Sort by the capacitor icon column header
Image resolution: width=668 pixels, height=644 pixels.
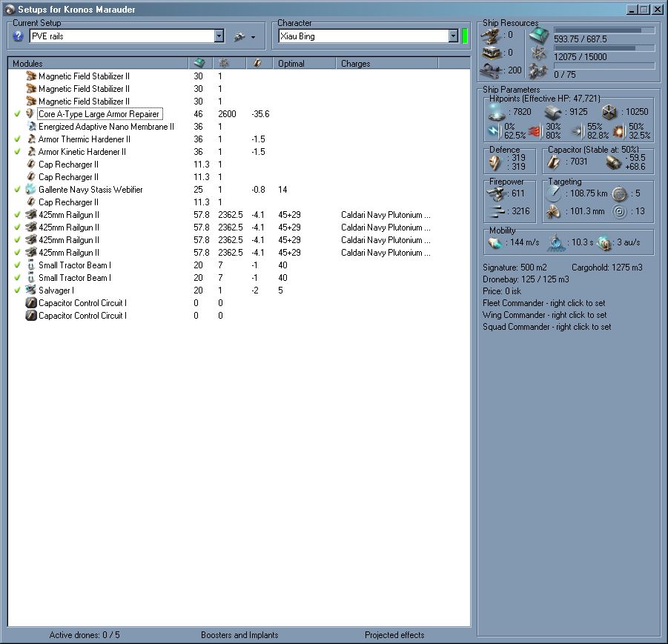(x=259, y=64)
